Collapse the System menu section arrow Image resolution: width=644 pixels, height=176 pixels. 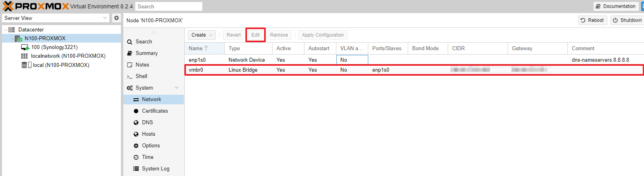click(176, 88)
